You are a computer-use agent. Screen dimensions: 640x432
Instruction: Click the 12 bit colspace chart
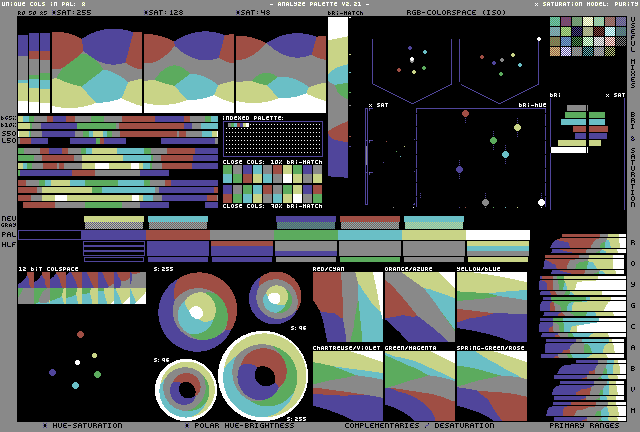tap(82, 288)
